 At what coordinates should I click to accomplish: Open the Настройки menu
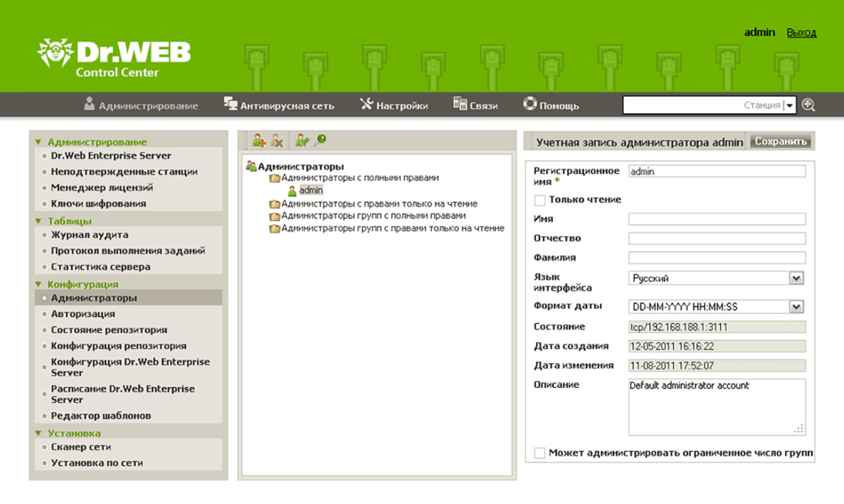pos(393,106)
